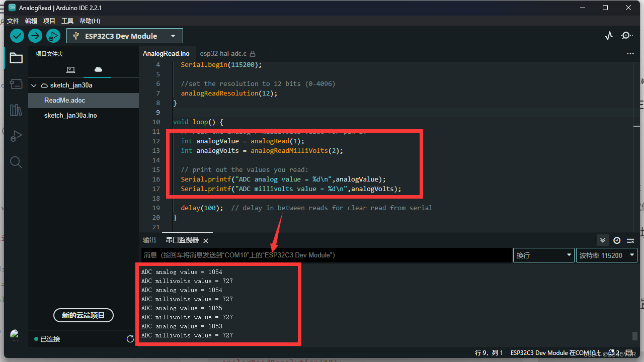Switch to esp32-hal-adc.c tab
This screenshot has width=644, height=362.
(227, 53)
